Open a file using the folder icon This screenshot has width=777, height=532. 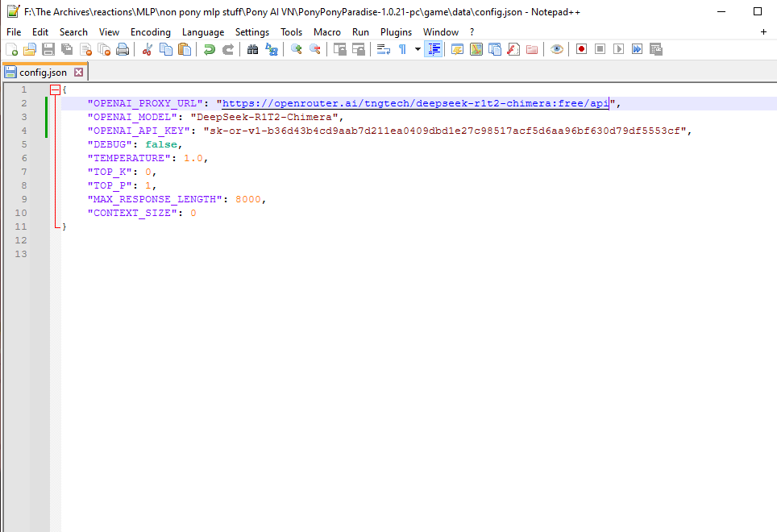click(30, 49)
